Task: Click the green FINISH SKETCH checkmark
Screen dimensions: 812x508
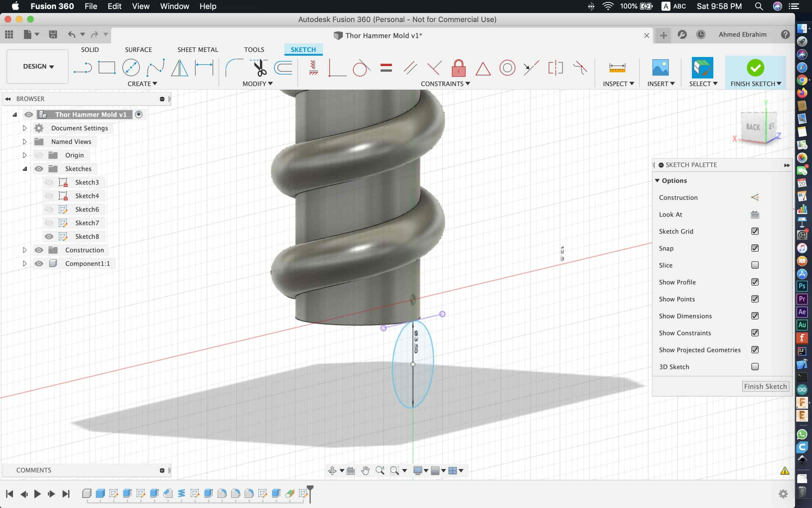Action: coord(755,67)
